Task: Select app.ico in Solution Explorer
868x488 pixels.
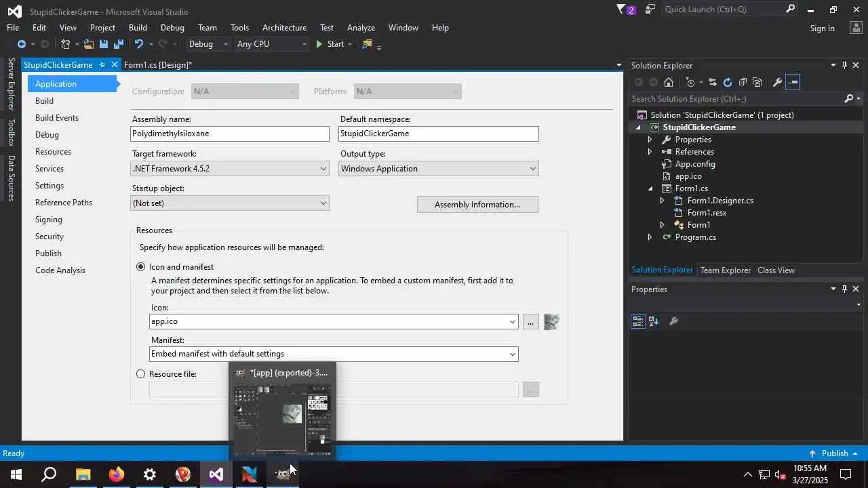Action: click(x=688, y=176)
